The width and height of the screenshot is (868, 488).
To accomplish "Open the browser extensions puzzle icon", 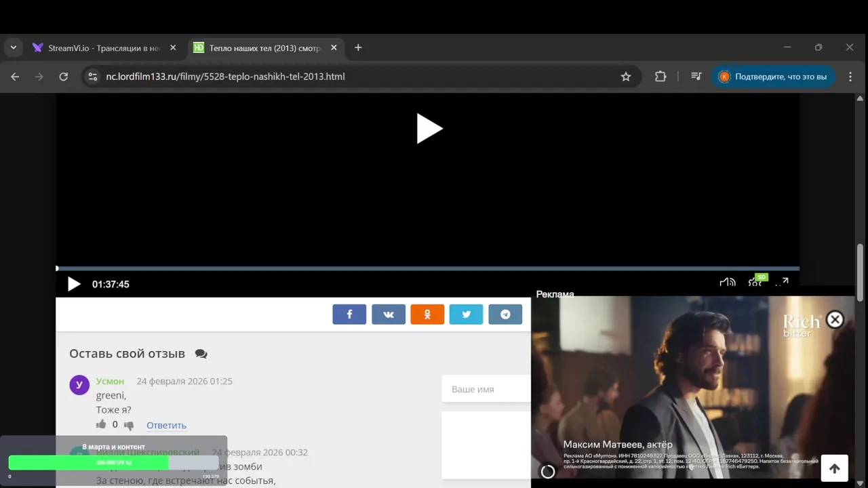I will (660, 77).
